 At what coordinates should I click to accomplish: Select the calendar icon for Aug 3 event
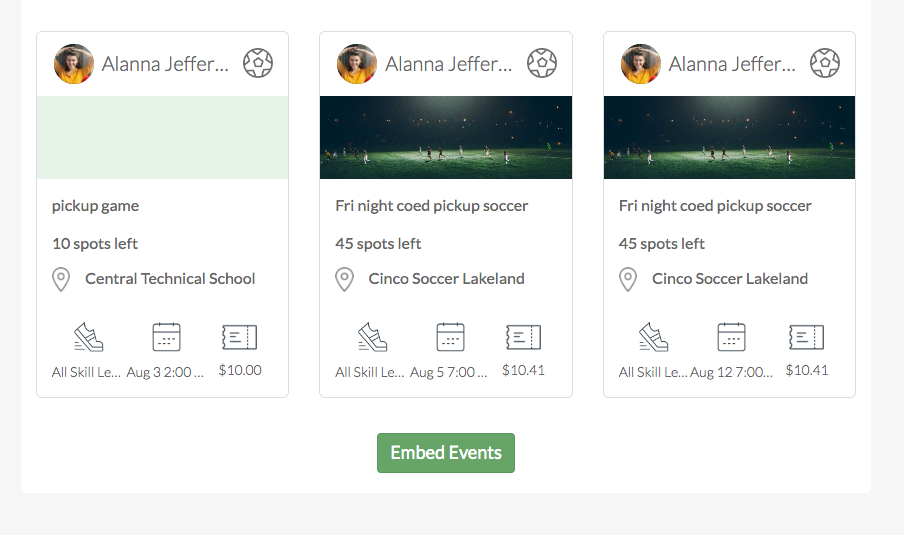click(167, 337)
